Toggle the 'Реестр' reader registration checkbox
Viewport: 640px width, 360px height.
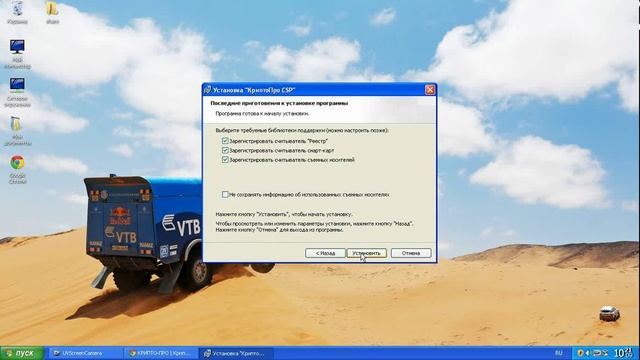pyautogui.click(x=225, y=141)
